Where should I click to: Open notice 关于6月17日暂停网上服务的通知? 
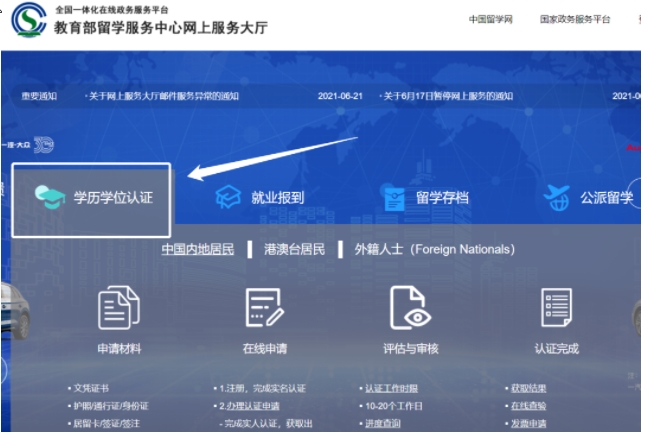pyautogui.click(x=448, y=96)
